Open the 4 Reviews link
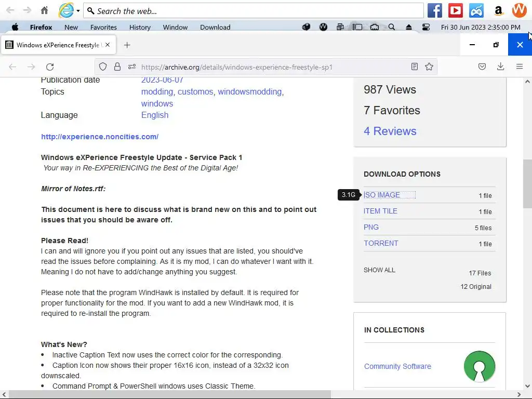Viewport: 532px width, 399px height. pos(390,131)
